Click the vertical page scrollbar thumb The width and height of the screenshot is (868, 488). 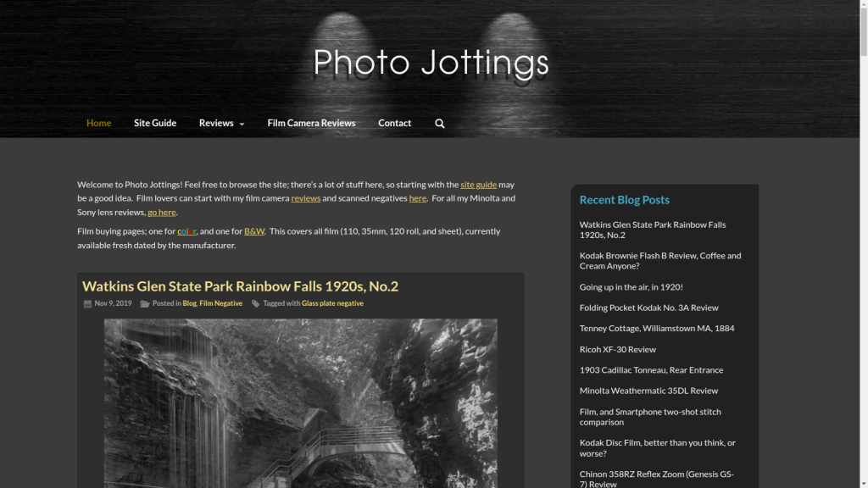tap(864, 29)
